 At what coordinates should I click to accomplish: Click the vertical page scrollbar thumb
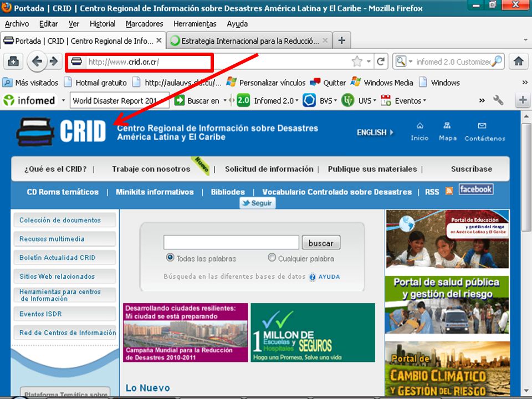(x=526, y=177)
